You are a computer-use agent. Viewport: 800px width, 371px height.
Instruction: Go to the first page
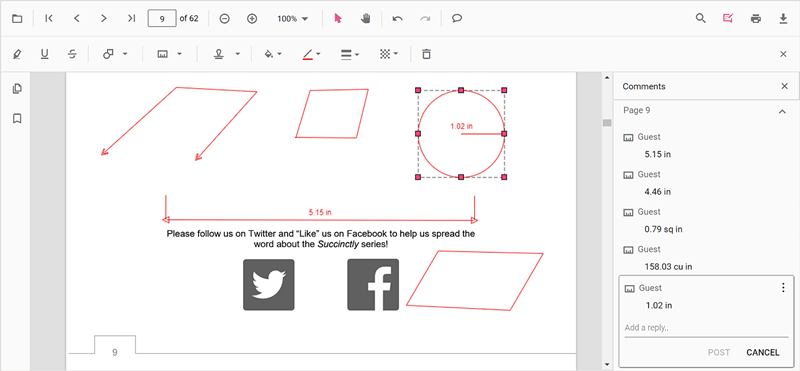49,19
